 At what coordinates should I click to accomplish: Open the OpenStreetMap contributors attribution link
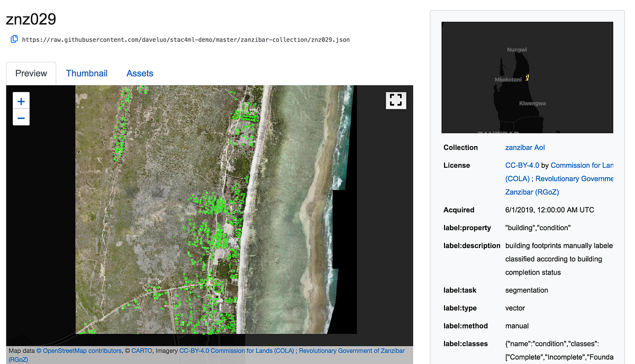click(x=79, y=351)
